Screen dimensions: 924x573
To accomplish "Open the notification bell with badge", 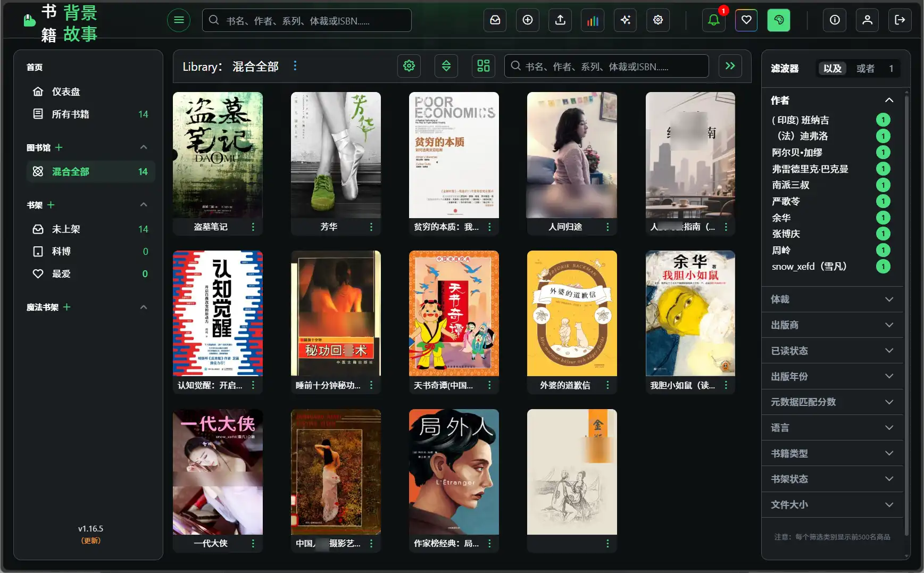I will (x=713, y=20).
